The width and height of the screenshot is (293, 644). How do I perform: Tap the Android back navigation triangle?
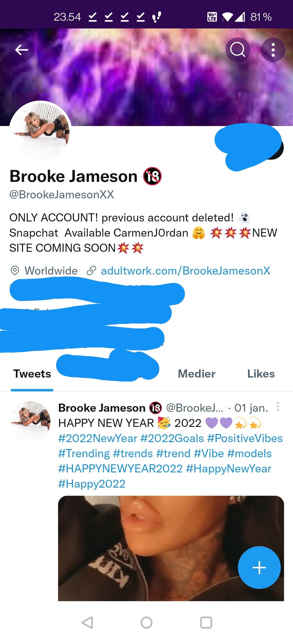(87, 622)
